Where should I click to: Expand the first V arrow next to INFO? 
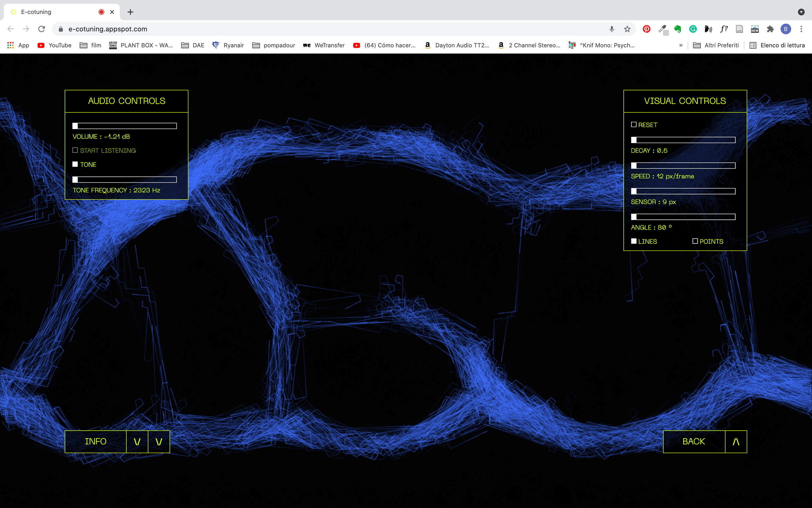pyautogui.click(x=137, y=441)
